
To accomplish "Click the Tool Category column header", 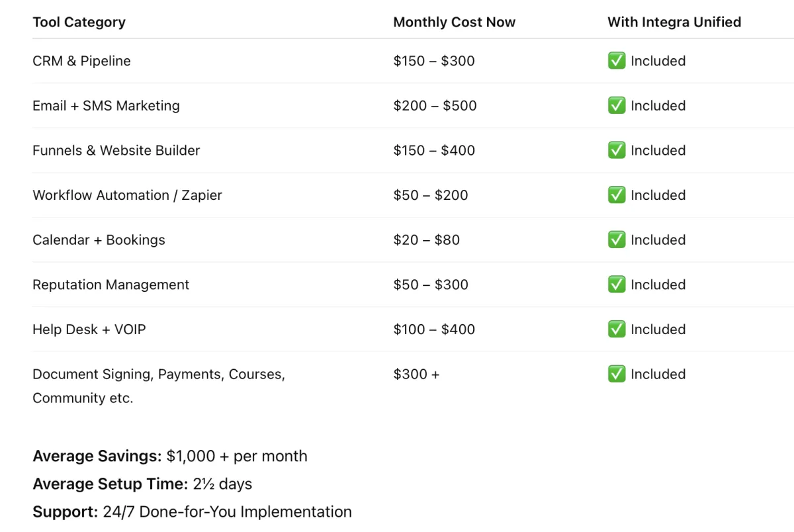I will coord(79,22).
